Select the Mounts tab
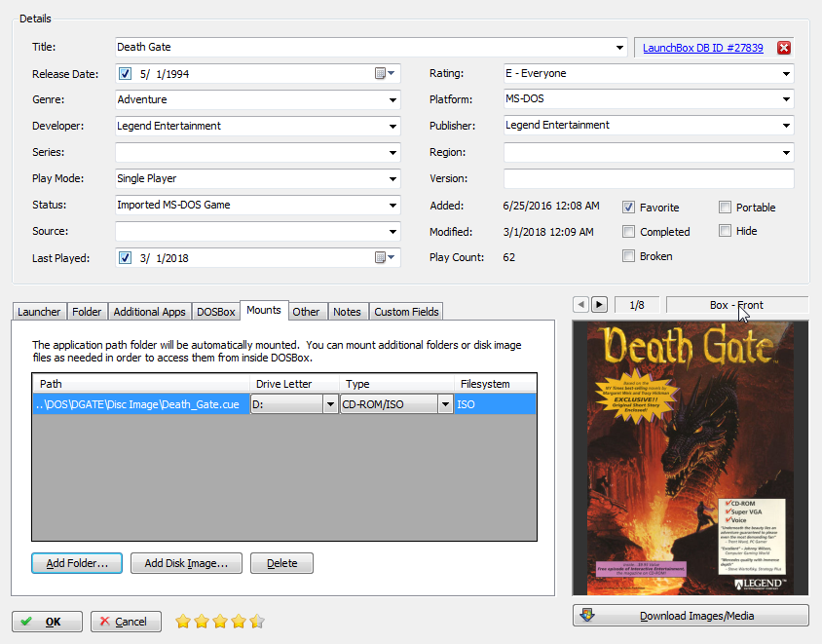Viewport: 822px width, 644px height. coord(264,310)
